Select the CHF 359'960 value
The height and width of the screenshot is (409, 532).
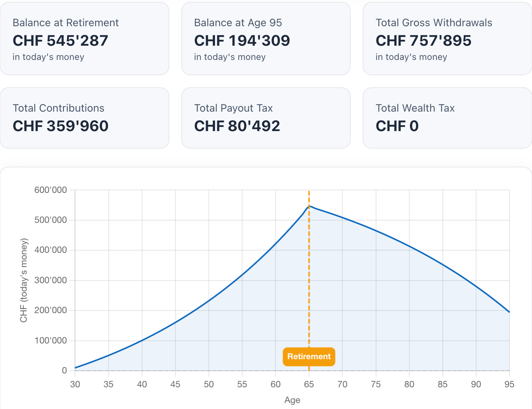(x=60, y=126)
